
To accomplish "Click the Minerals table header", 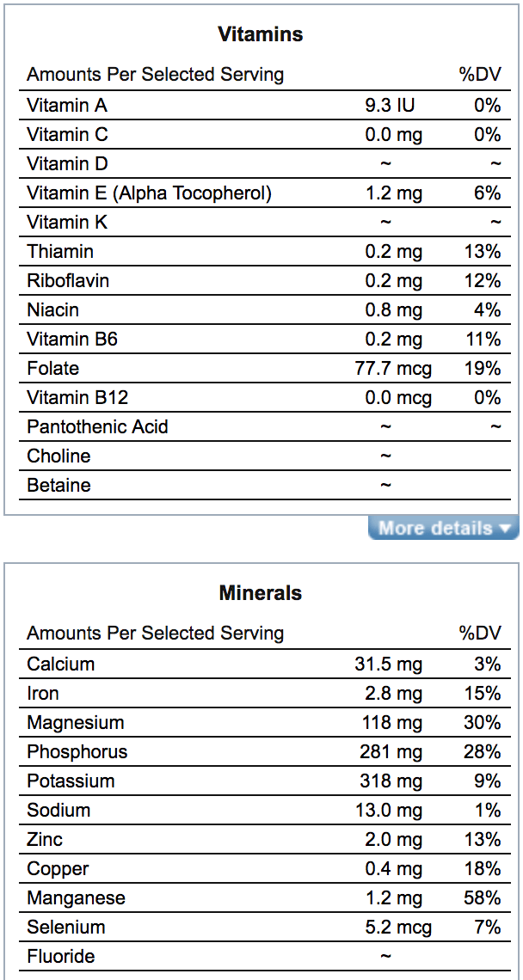I will coord(261,592).
